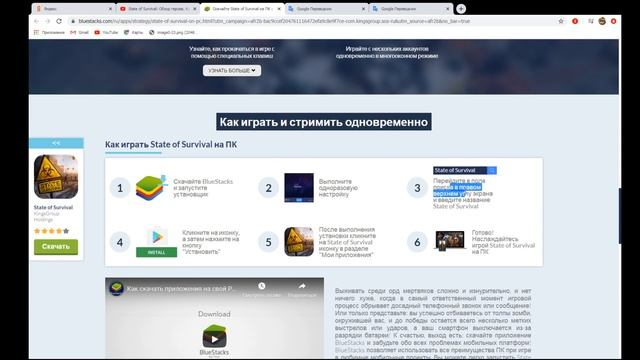Viewport: 640px width, 360px height.
Task: Open the YouTube bookmark
Action: click(x=106, y=32)
